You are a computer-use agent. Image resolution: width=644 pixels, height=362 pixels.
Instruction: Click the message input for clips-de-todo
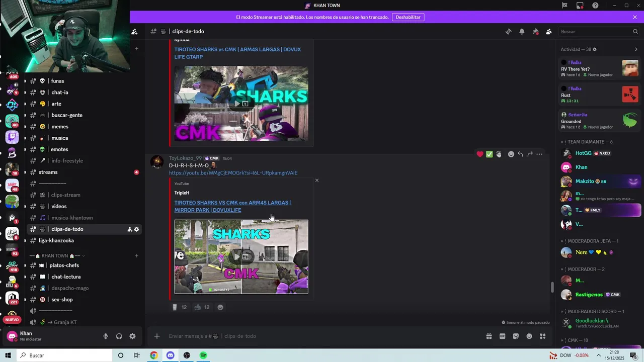(x=322, y=336)
